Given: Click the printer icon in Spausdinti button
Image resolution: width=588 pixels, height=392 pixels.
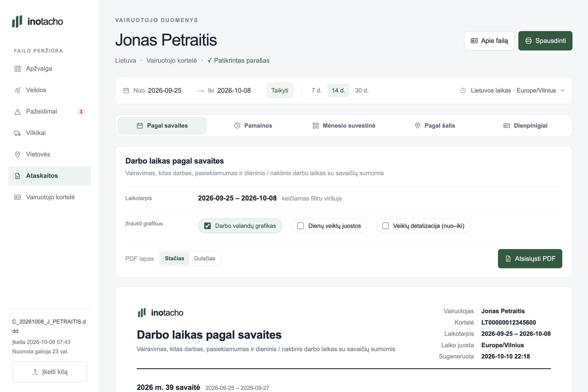Looking at the screenshot, I should tap(528, 41).
